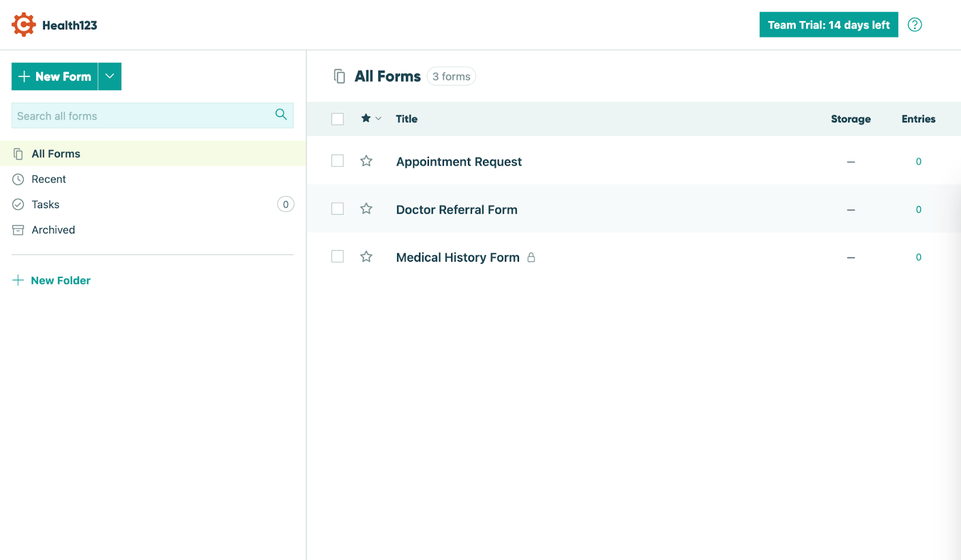The width and height of the screenshot is (961, 560).
Task: Star the Doctor Referral Form
Action: pyautogui.click(x=366, y=209)
